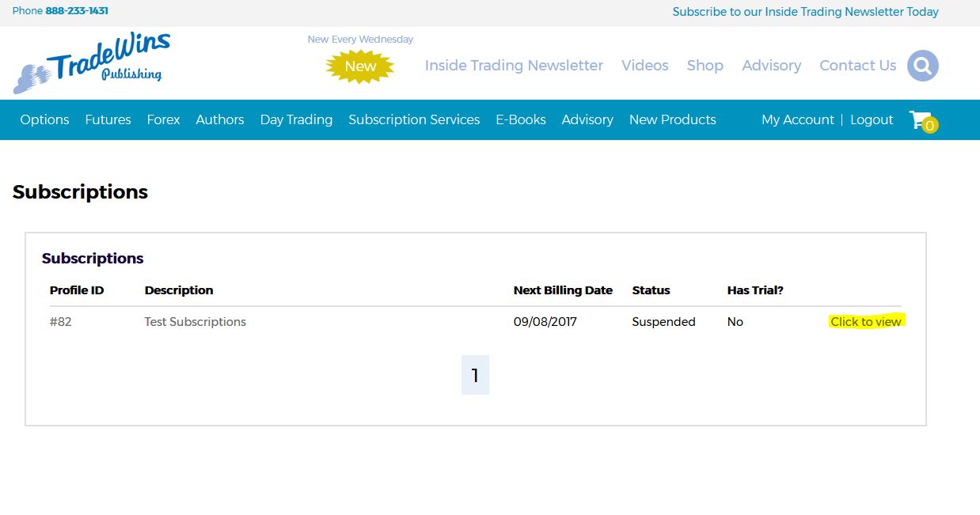Go to the Videos page

(644, 66)
